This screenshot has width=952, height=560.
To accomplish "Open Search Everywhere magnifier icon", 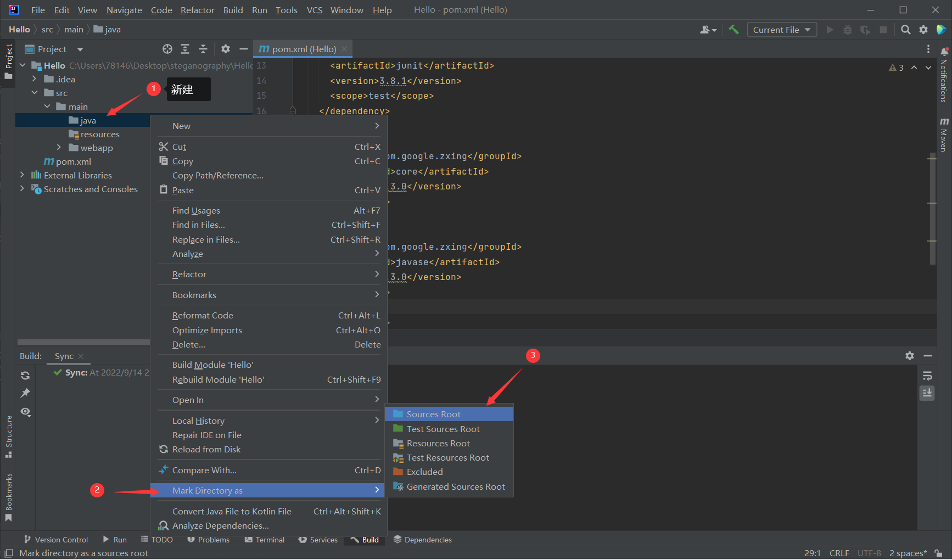I will pos(906,30).
